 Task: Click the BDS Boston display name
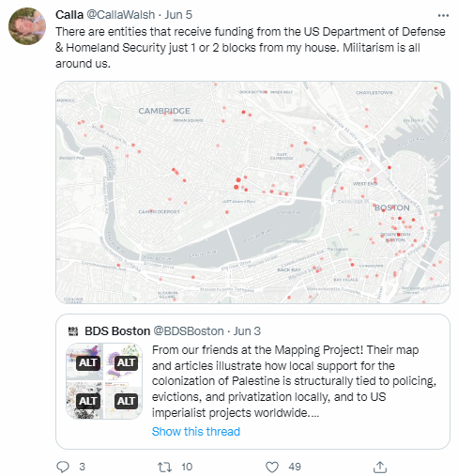pos(117,331)
